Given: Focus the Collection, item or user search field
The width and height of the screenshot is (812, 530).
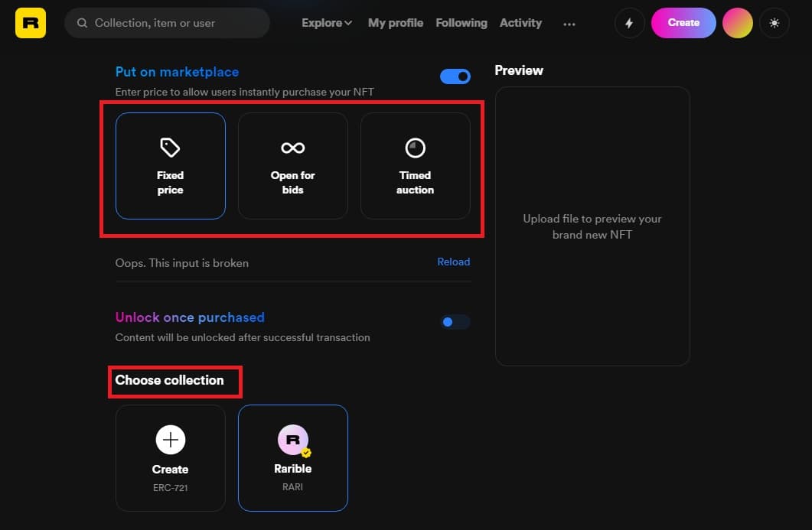Looking at the screenshot, I should (x=167, y=23).
